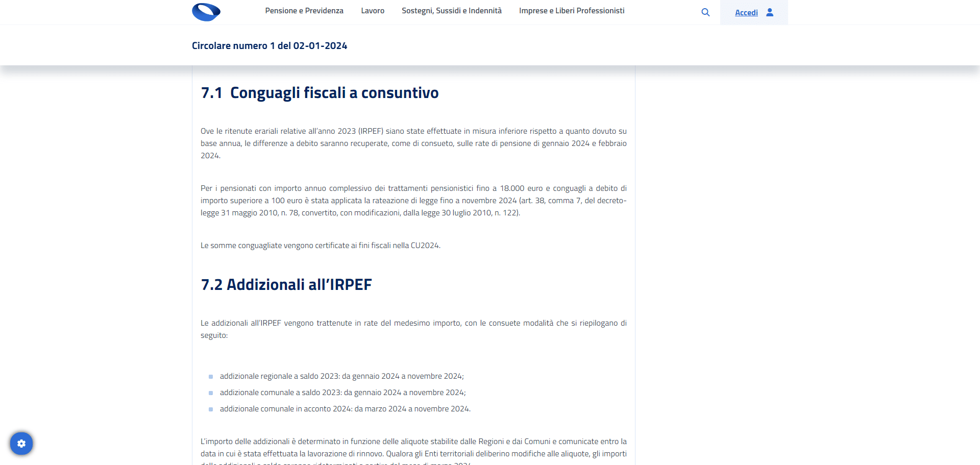Click the title 'Circolare numero 1 del 02-01-2024'

(269, 46)
